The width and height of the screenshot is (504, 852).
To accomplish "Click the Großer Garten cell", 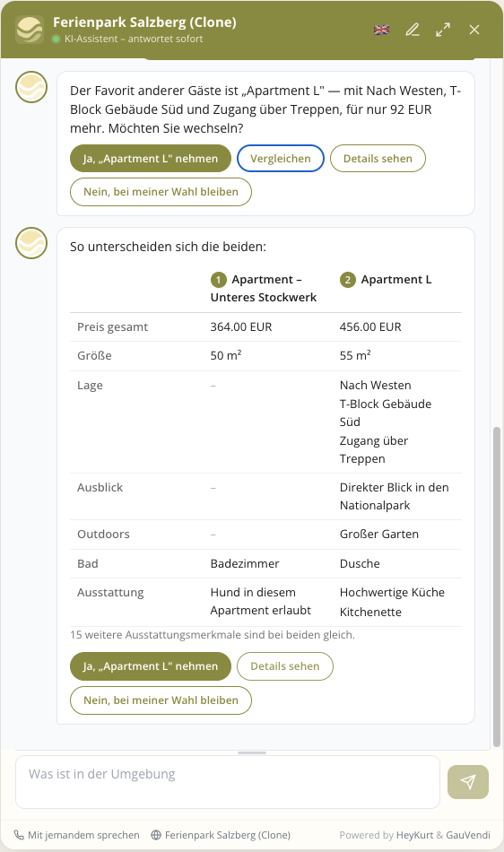I will (x=379, y=535).
